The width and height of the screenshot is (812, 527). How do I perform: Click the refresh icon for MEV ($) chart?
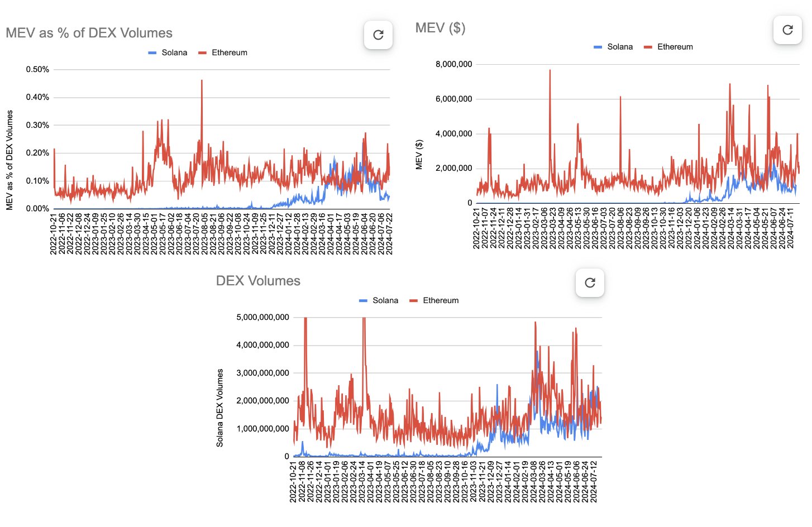pos(787,30)
